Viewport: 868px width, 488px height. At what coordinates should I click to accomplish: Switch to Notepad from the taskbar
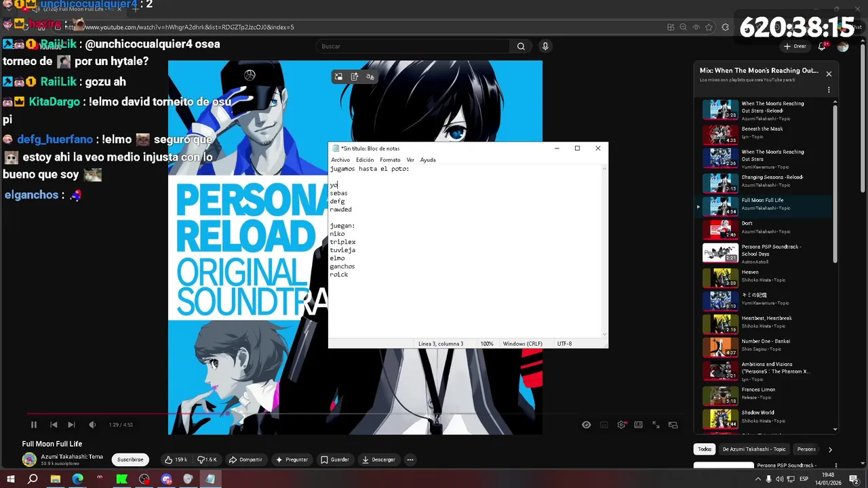point(210,479)
